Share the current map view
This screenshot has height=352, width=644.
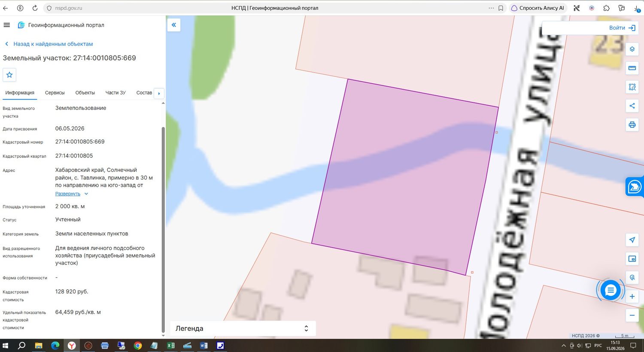click(x=632, y=106)
